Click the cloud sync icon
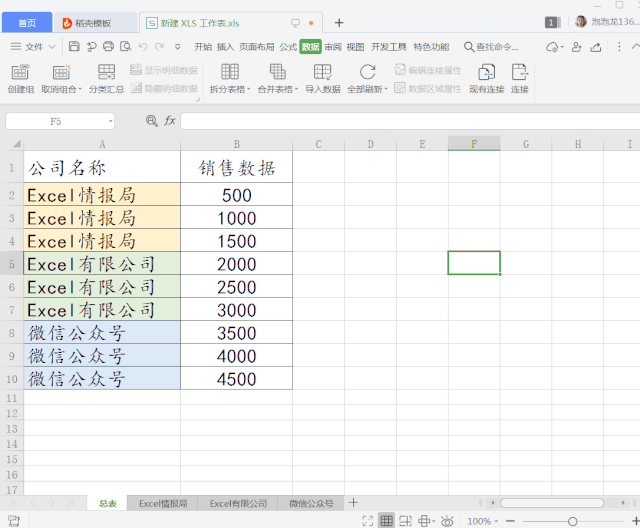 [x=554, y=47]
